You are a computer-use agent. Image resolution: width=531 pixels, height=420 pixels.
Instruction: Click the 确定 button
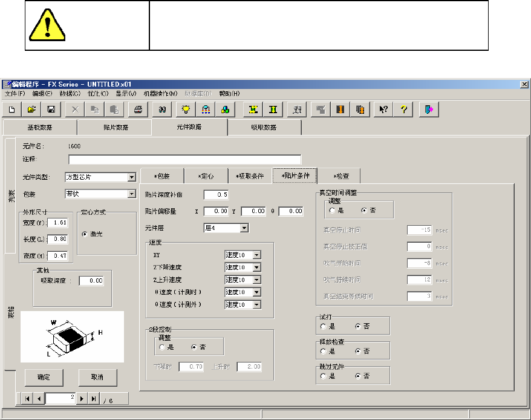[x=44, y=377]
